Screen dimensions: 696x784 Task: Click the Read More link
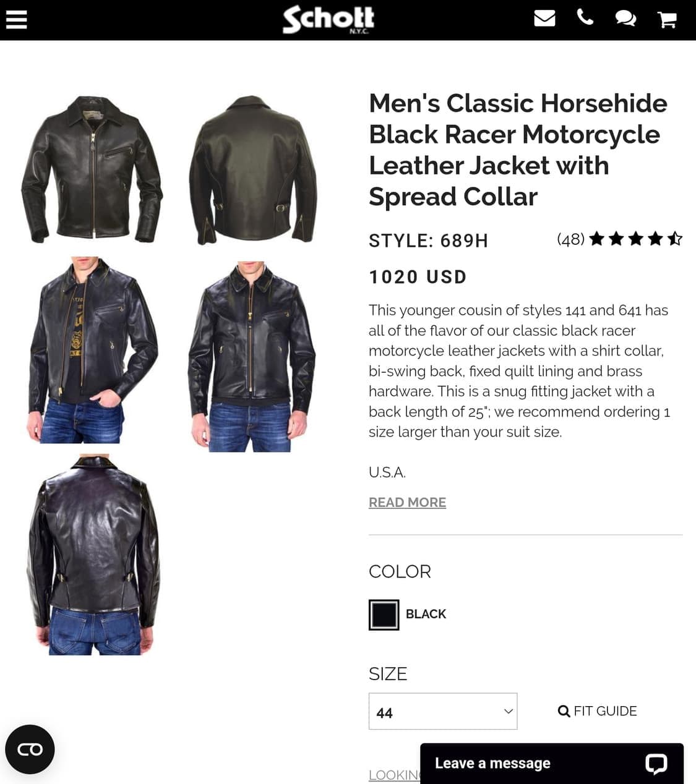(407, 503)
